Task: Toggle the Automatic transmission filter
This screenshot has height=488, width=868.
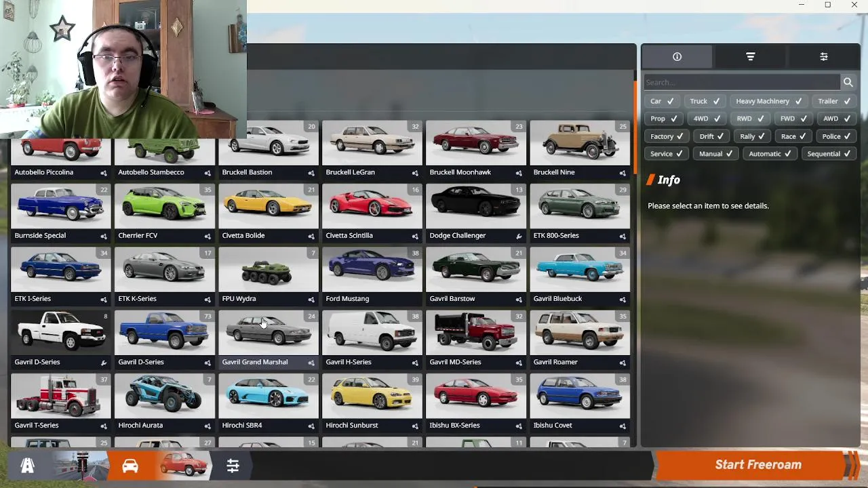Action: click(769, 154)
